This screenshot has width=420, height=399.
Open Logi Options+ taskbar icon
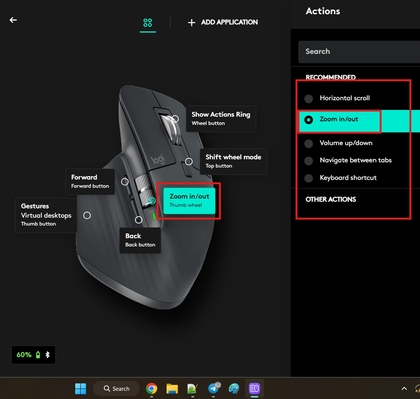coord(254,388)
